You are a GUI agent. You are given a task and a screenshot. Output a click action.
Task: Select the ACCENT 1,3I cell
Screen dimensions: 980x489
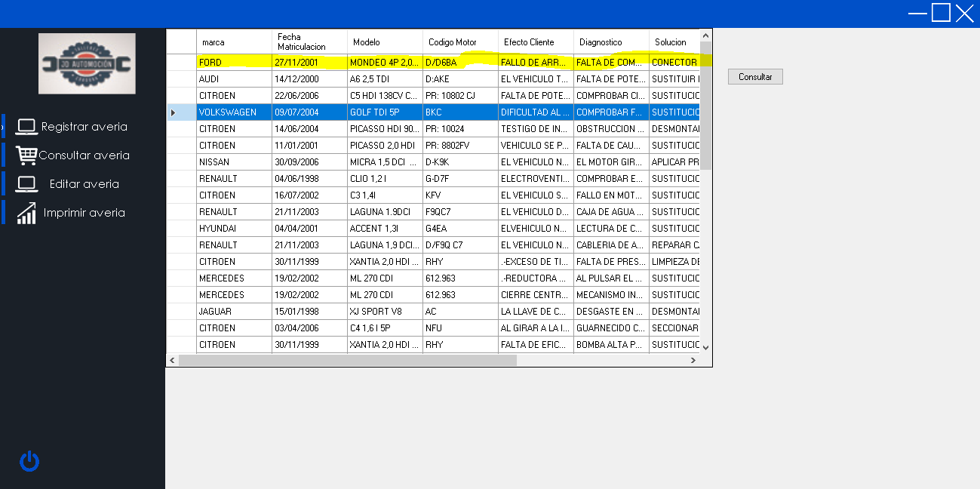[385, 229]
